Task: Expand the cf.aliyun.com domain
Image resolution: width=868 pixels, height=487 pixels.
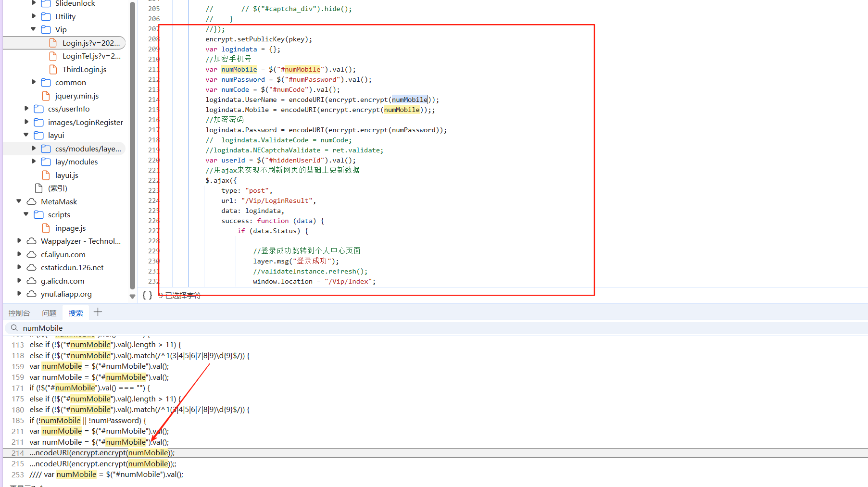Action: pyautogui.click(x=19, y=254)
